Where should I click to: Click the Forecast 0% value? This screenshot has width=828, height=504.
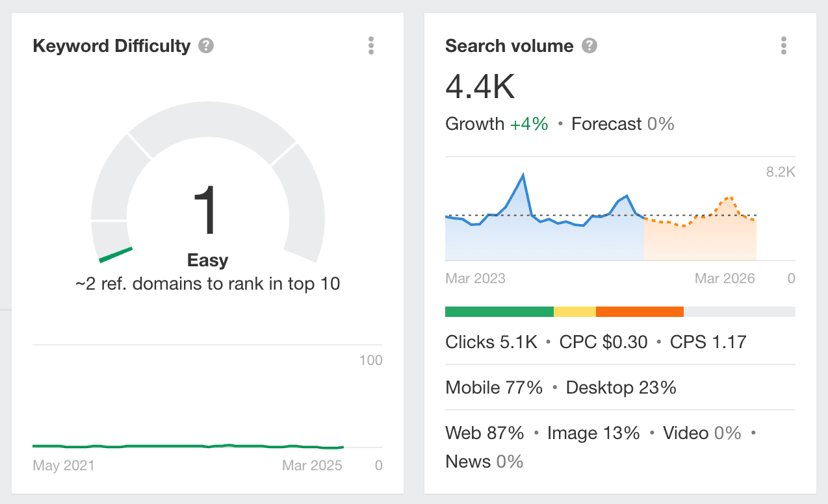click(623, 124)
